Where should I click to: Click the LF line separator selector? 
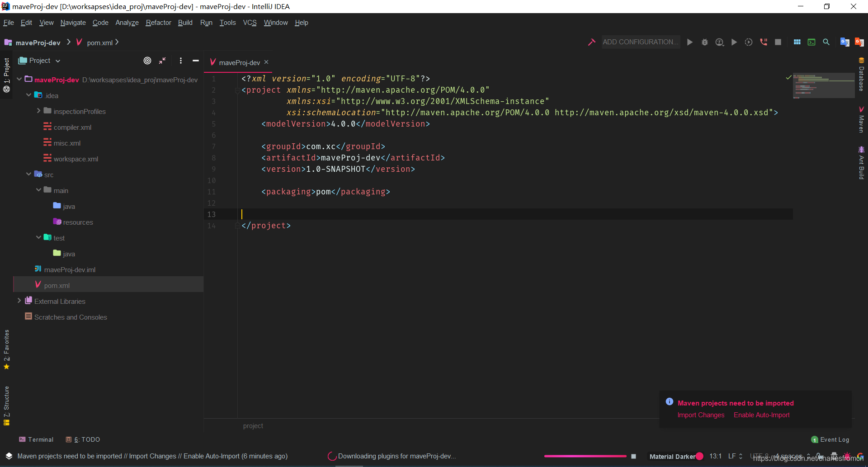pyautogui.click(x=735, y=456)
